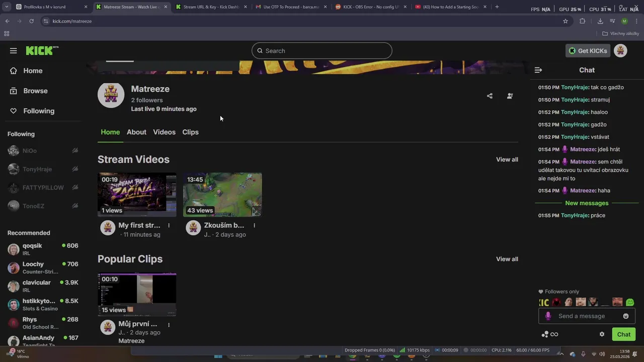This screenshot has height=362, width=644.
Task: Open recommended channel qoqsik
Action: [x=43, y=249]
